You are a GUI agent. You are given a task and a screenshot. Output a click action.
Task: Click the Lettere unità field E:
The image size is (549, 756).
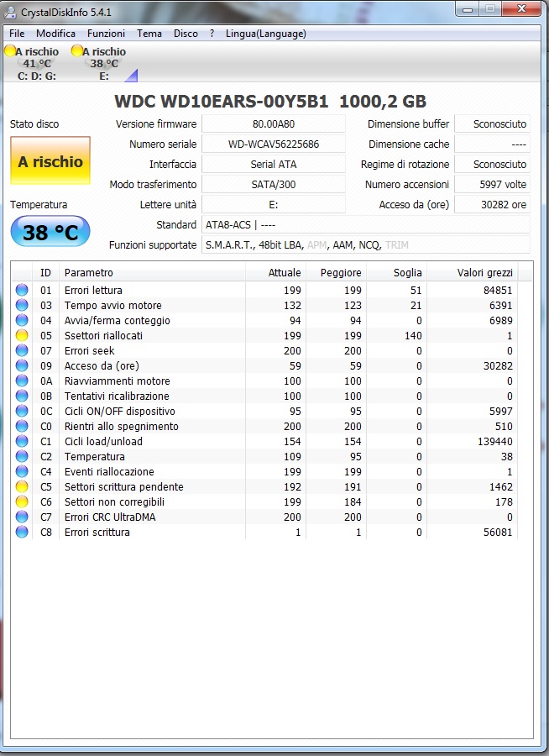(x=274, y=204)
